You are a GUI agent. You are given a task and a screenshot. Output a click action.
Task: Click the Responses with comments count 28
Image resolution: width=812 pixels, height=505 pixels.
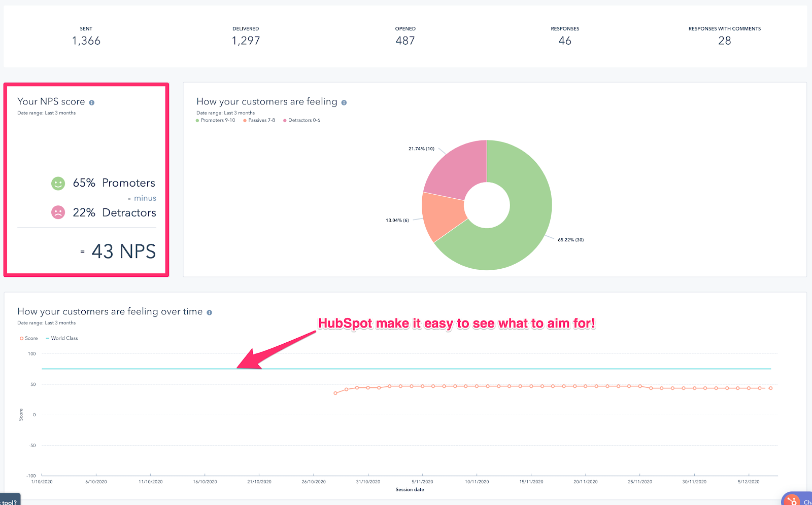724,41
